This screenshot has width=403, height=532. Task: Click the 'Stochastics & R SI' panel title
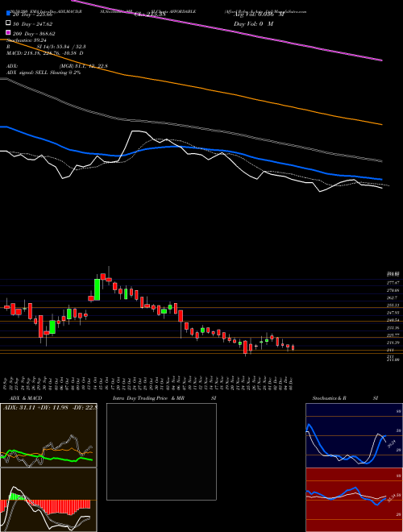click(345, 398)
